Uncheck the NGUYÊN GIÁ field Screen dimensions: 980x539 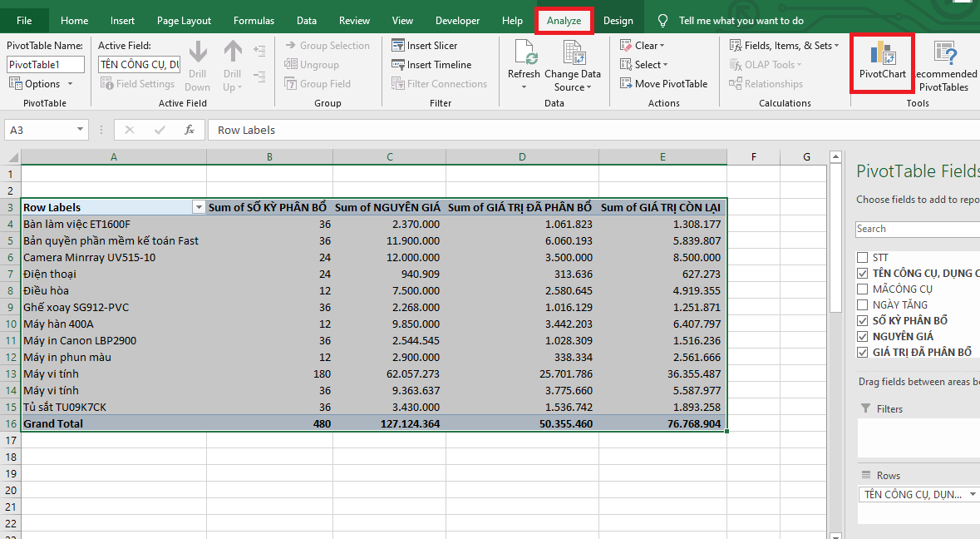(862, 337)
